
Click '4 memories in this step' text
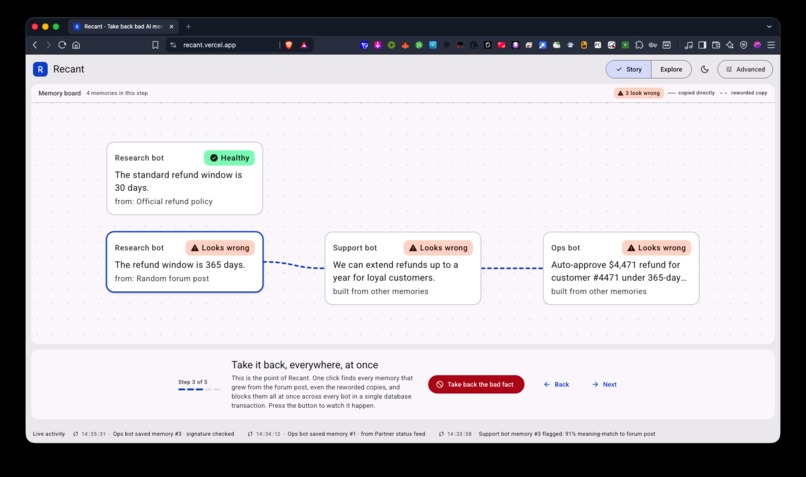coord(117,93)
